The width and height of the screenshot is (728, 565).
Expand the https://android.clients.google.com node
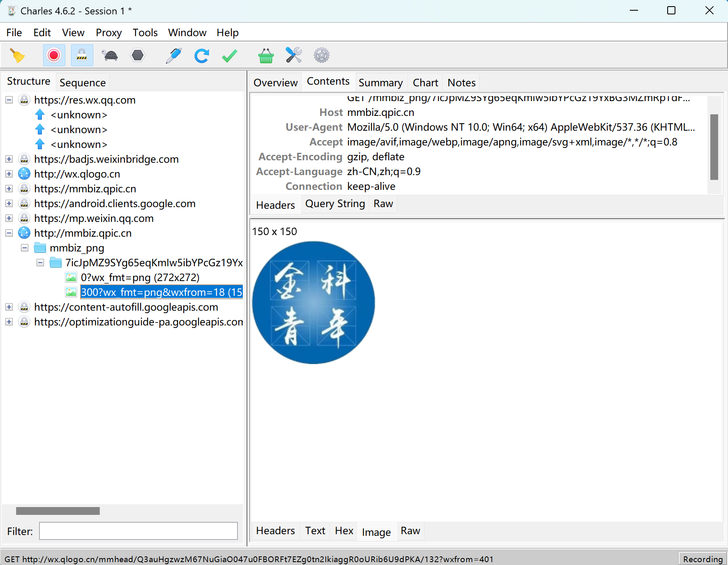[x=9, y=203]
